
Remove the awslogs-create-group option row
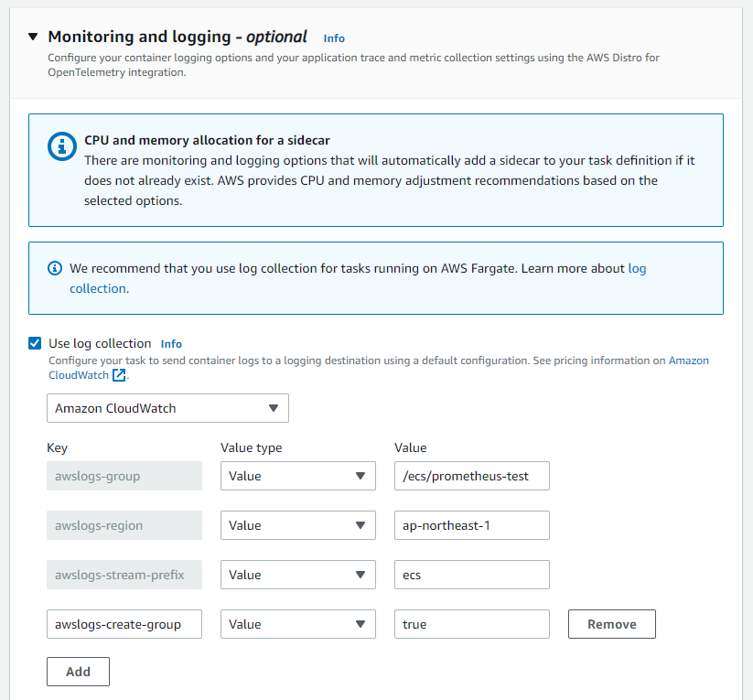[611, 624]
